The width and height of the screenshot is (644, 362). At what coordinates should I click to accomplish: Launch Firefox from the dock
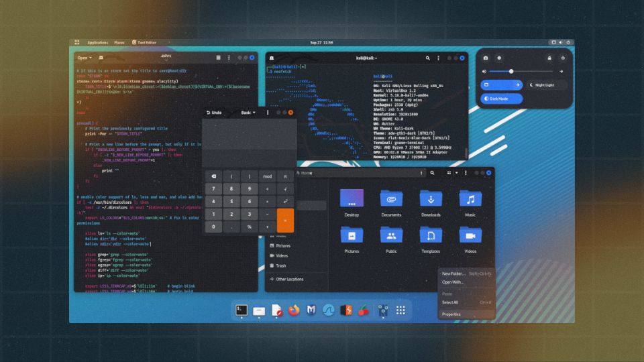point(294,310)
